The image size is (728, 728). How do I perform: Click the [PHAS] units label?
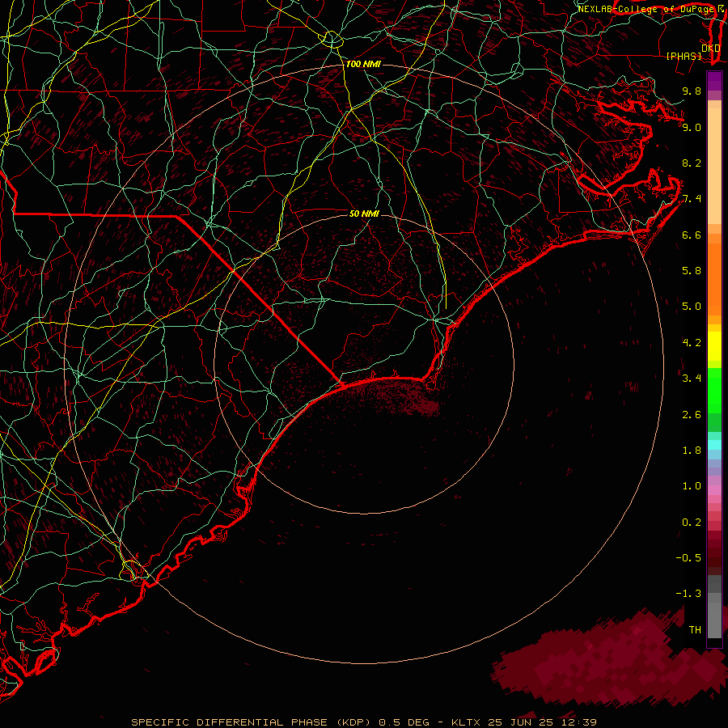coord(684,57)
